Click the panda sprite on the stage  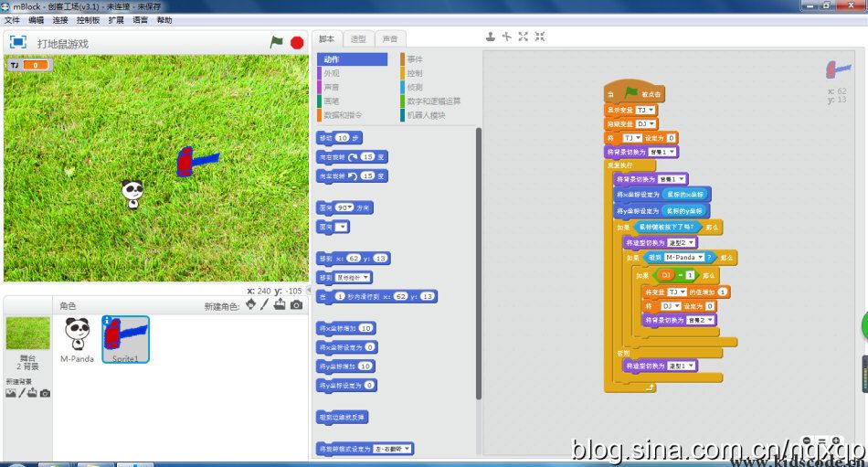[x=132, y=195]
